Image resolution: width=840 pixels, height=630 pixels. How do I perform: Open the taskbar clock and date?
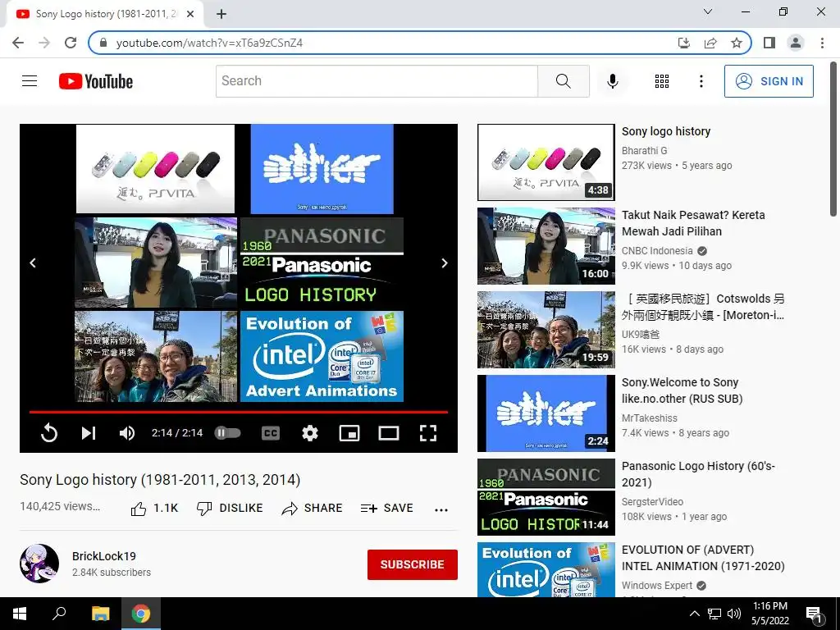[x=769, y=614]
